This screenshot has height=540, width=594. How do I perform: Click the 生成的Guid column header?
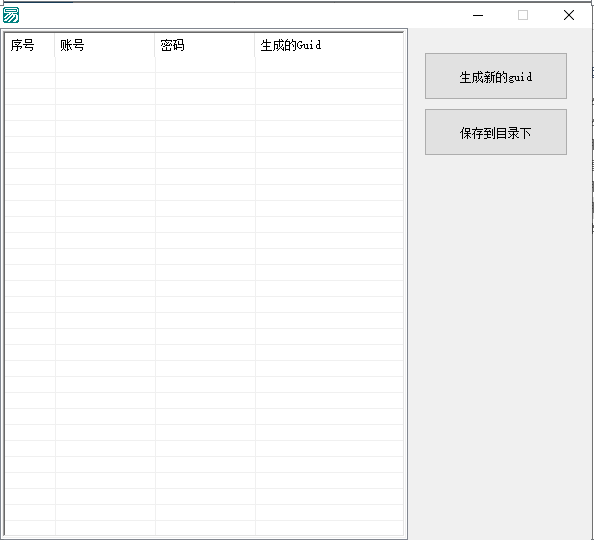tap(329, 45)
